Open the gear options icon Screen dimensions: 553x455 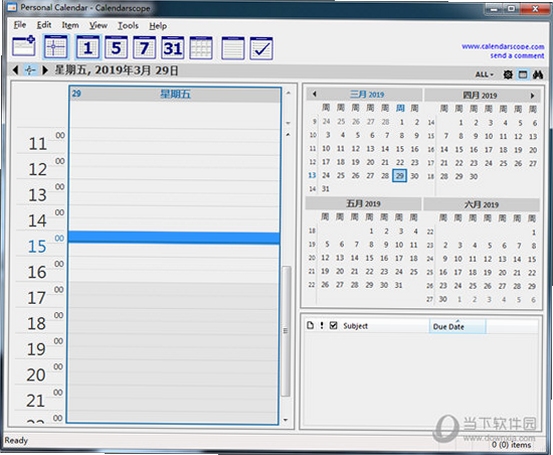pos(508,74)
